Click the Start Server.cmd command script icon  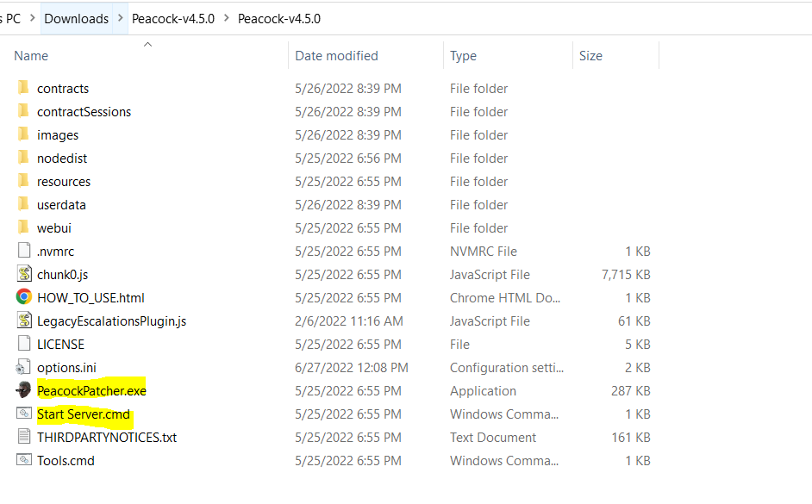pos(25,414)
